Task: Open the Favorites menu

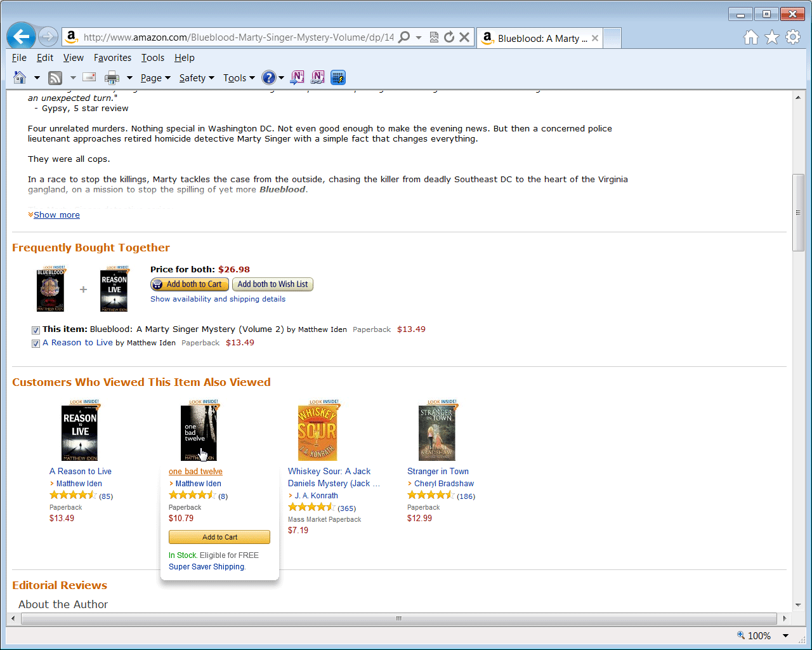Action: (x=112, y=57)
